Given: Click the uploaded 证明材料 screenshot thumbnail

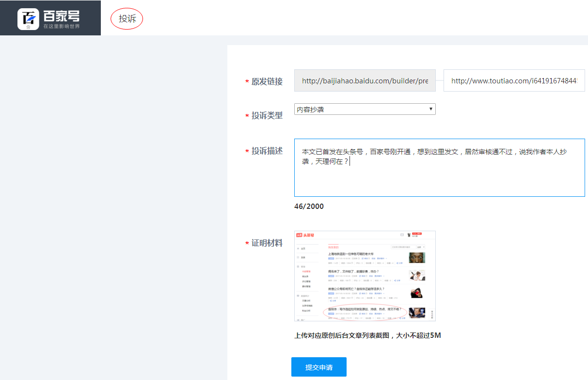Looking at the screenshot, I should [x=365, y=276].
